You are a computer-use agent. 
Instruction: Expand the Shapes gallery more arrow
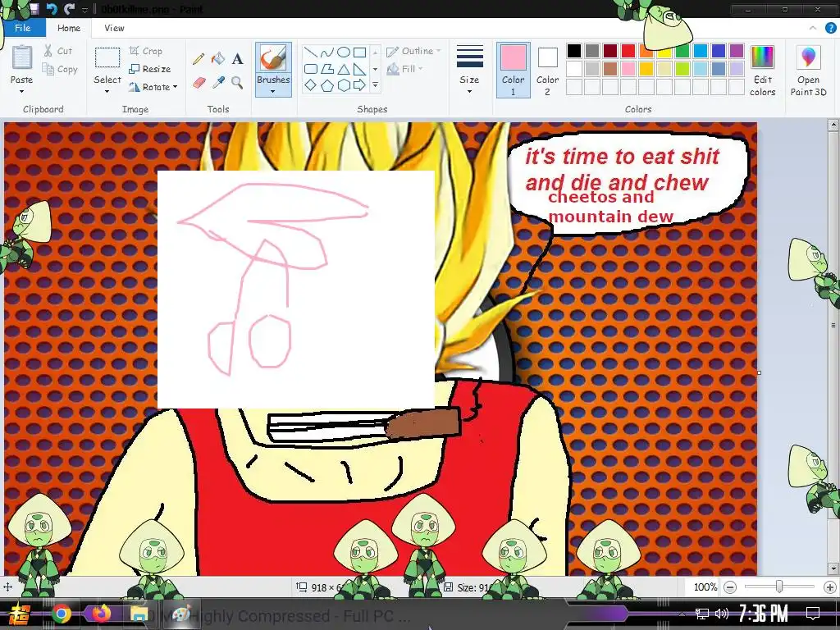coord(375,84)
